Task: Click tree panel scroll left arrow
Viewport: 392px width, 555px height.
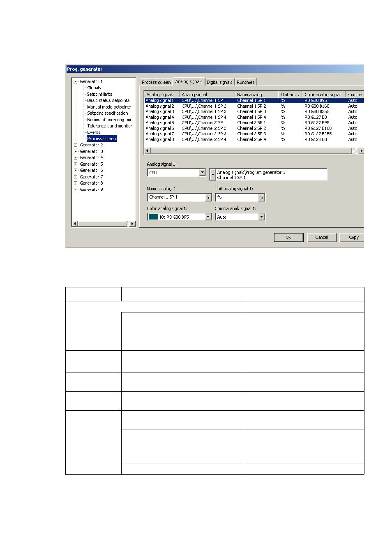Action: tap(75, 224)
